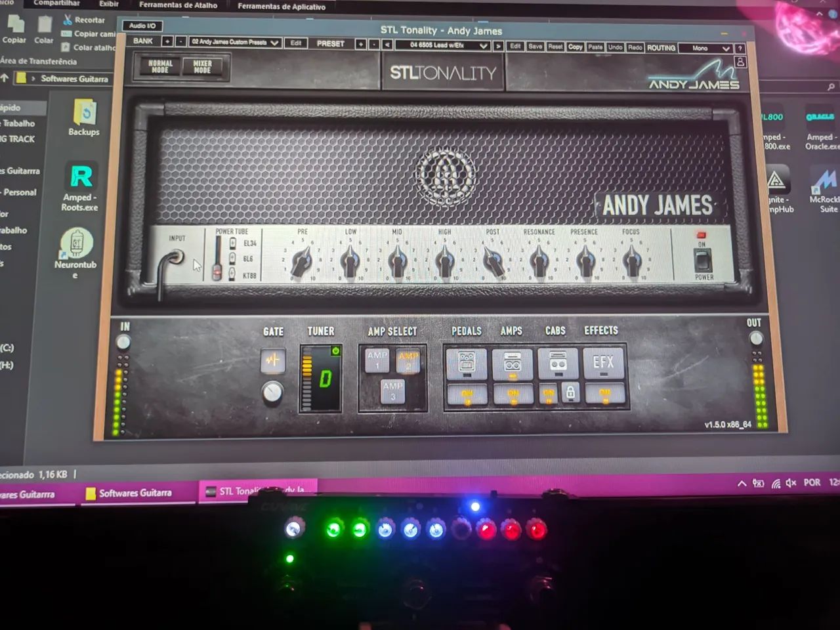Click the Colar paste icon in Explorer
Image resolution: width=840 pixels, height=630 pixels.
click(x=44, y=30)
